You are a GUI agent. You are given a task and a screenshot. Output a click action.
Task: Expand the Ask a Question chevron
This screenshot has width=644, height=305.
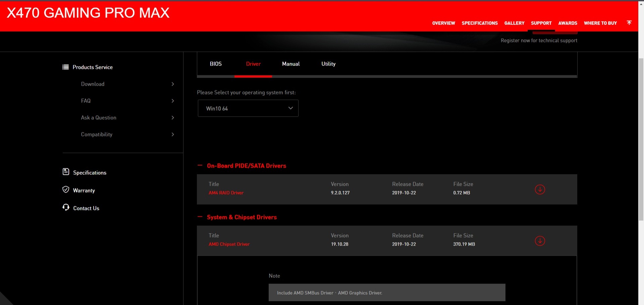tap(173, 118)
